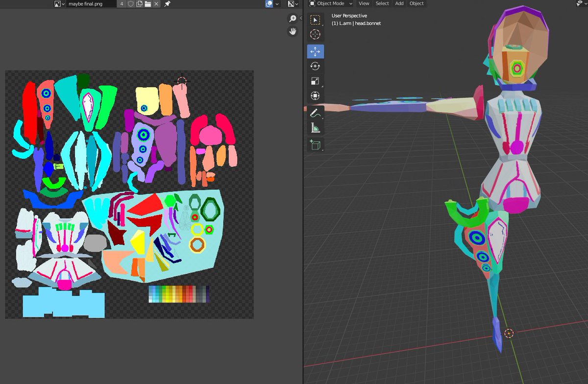588x384 pixels.
Task: Click the User Perspective label
Action: click(349, 16)
